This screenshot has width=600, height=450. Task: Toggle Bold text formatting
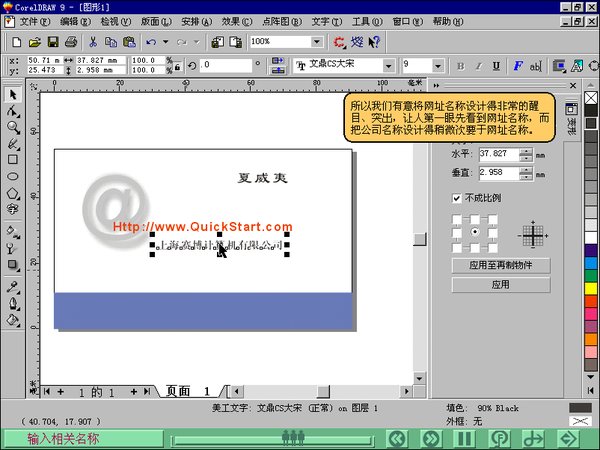click(461, 66)
